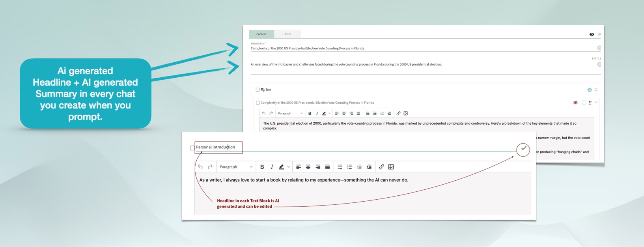Expand highlight color options arrow in the lower editor
Image resolution: width=644 pixels, height=247 pixels.
[289, 167]
